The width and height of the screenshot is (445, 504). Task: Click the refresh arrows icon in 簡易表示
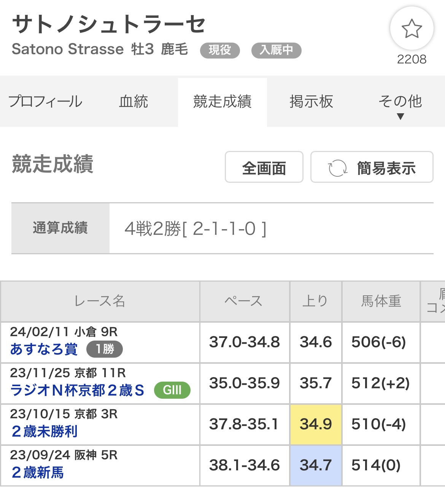(337, 168)
